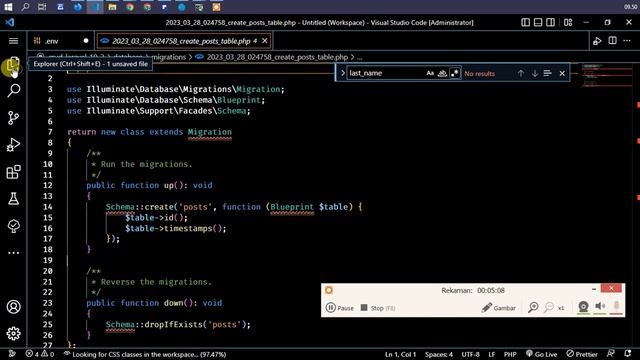Open the Manage gear settings icon
640x360 pixels.
point(13,333)
